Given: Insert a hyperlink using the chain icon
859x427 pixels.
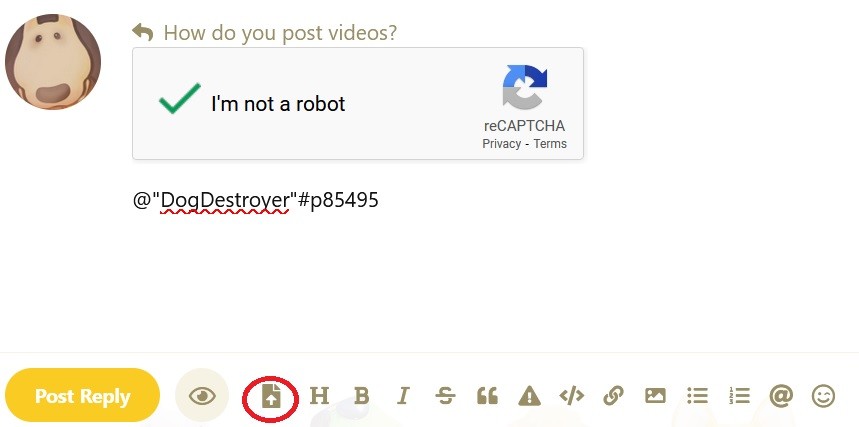Looking at the screenshot, I should 613,395.
